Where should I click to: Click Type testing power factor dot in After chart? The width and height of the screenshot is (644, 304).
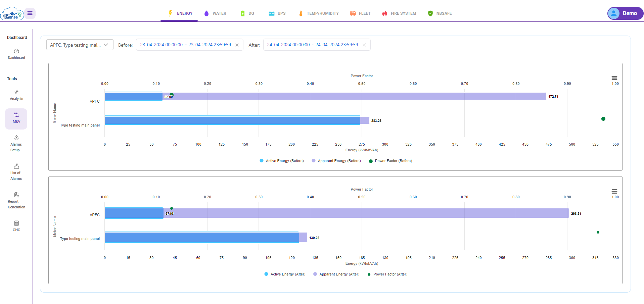pyautogui.click(x=598, y=232)
